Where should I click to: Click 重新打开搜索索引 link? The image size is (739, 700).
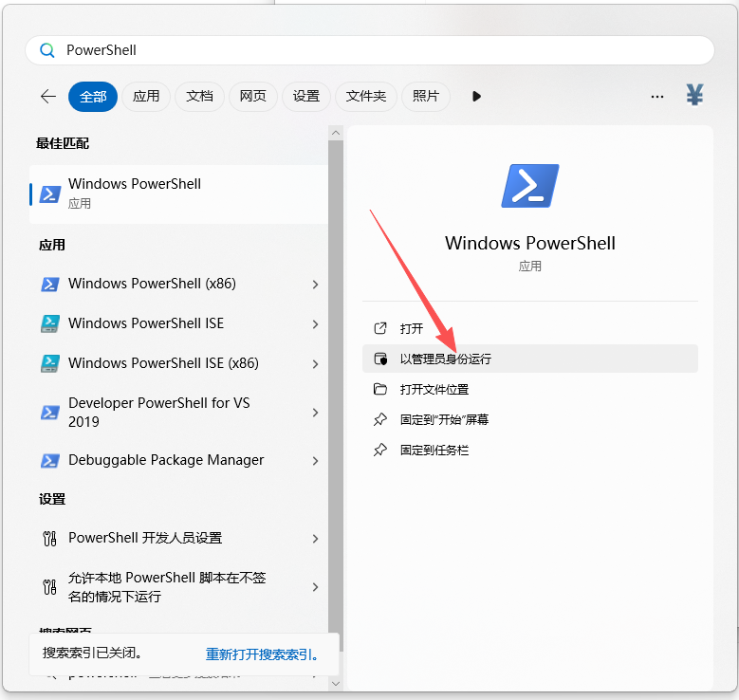[262, 654]
